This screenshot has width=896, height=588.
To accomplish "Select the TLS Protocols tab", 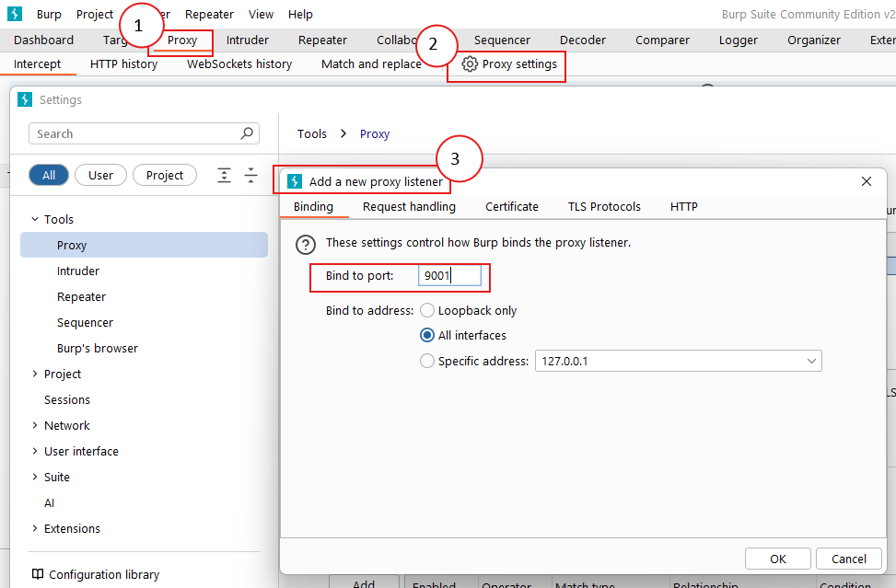I will (604, 207).
